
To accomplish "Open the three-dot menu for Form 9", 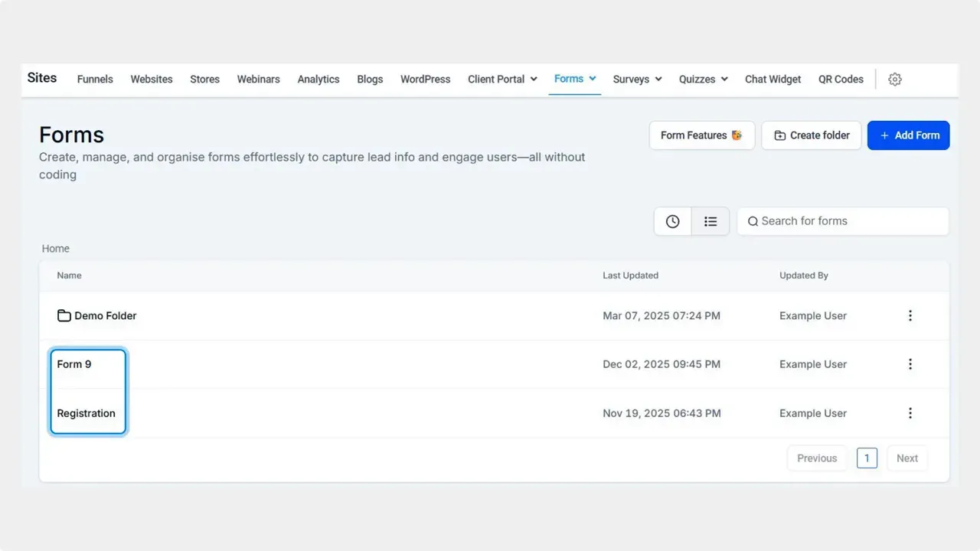I will [910, 364].
